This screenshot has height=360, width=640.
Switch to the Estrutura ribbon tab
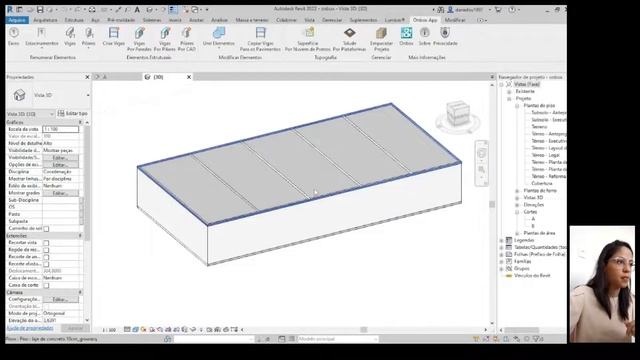(74, 20)
